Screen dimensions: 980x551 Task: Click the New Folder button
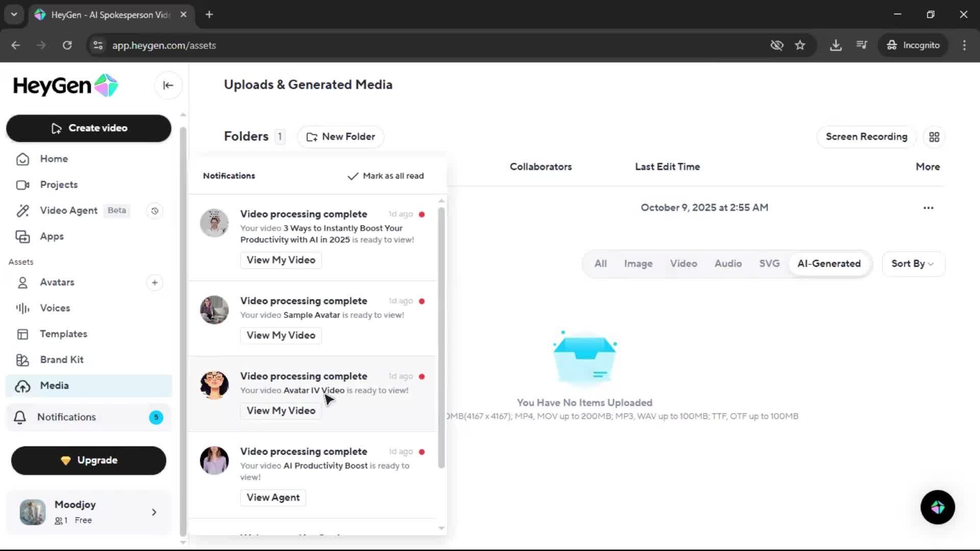click(340, 137)
